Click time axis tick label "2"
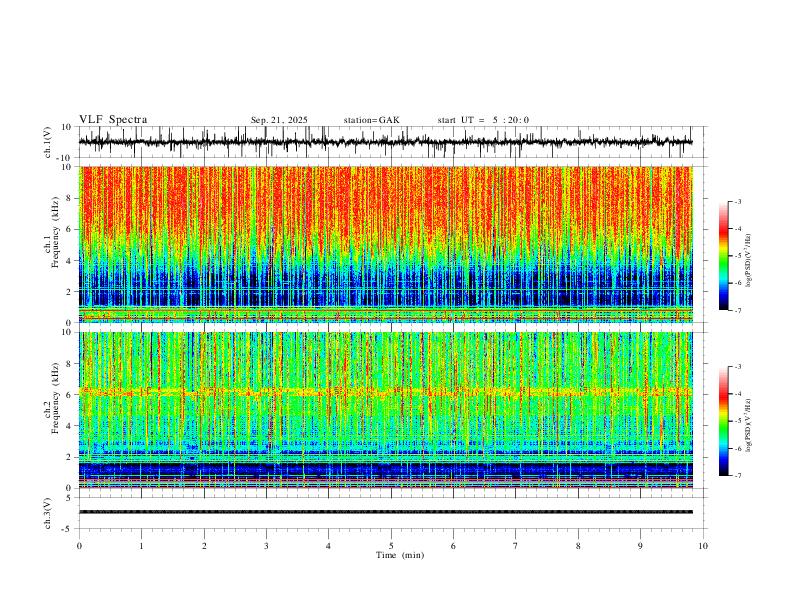The width and height of the screenshot is (792, 612). [x=204, y=546]
